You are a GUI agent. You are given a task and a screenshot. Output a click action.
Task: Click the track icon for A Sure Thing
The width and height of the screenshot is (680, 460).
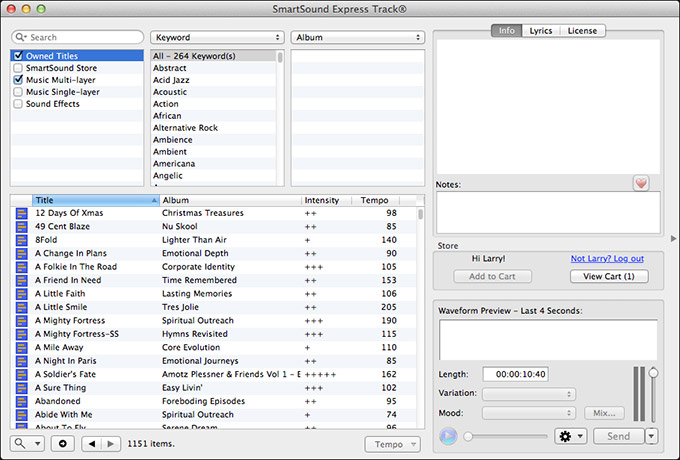[x=21, y=388]
